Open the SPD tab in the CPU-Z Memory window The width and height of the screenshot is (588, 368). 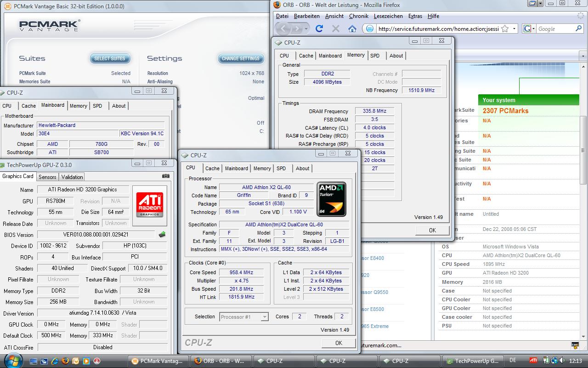coord(375,56)
